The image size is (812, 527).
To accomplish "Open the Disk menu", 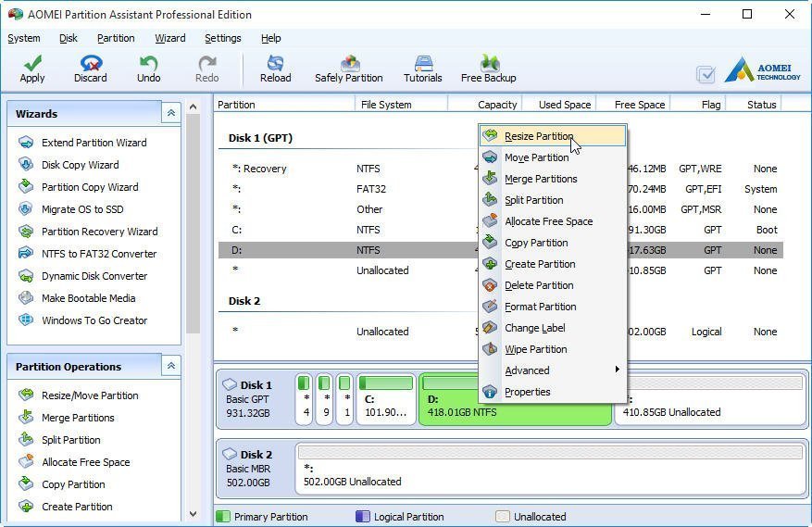I will tap(68, 38).
